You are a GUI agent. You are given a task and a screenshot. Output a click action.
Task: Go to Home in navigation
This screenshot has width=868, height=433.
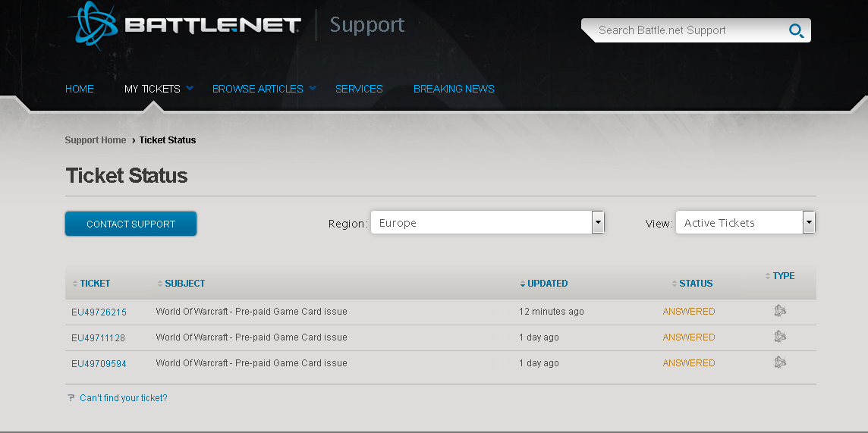pos(79,89)
